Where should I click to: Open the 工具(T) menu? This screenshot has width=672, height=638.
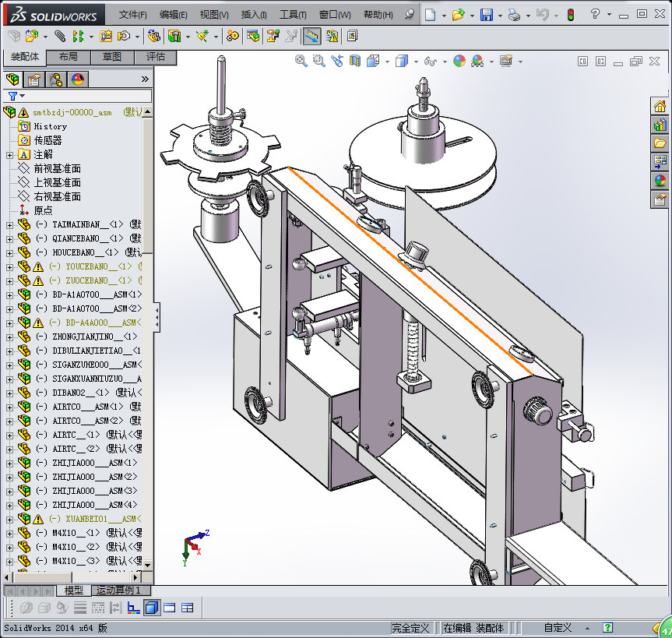click(293, 15)
